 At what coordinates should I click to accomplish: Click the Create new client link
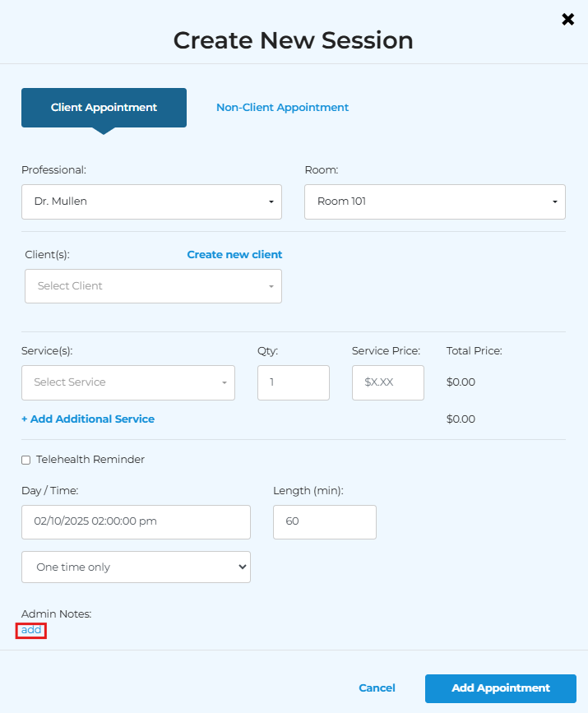point(234,255)
